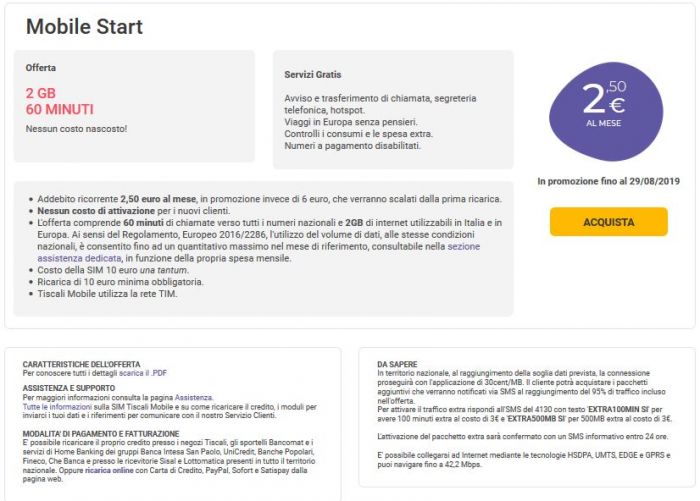The width and height of the screenshot is (700, 501).
Task: Open the Assistenza page link
Action: click(193, 397)
